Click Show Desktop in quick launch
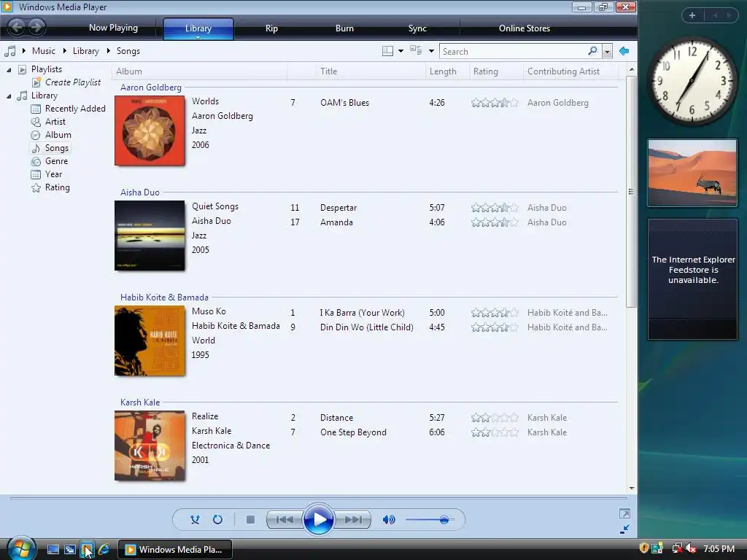 53,550
